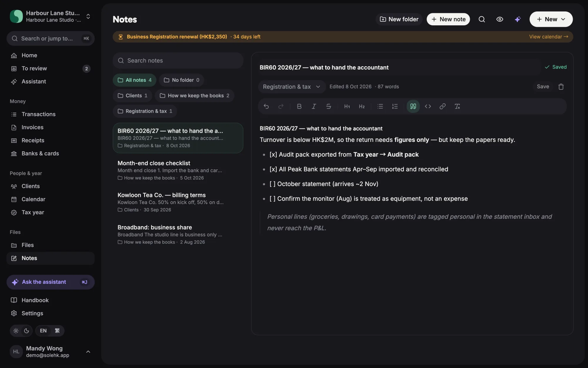Focus the Search notes field
This screenshot has width=588, height=368.
(x=178, y=61)
